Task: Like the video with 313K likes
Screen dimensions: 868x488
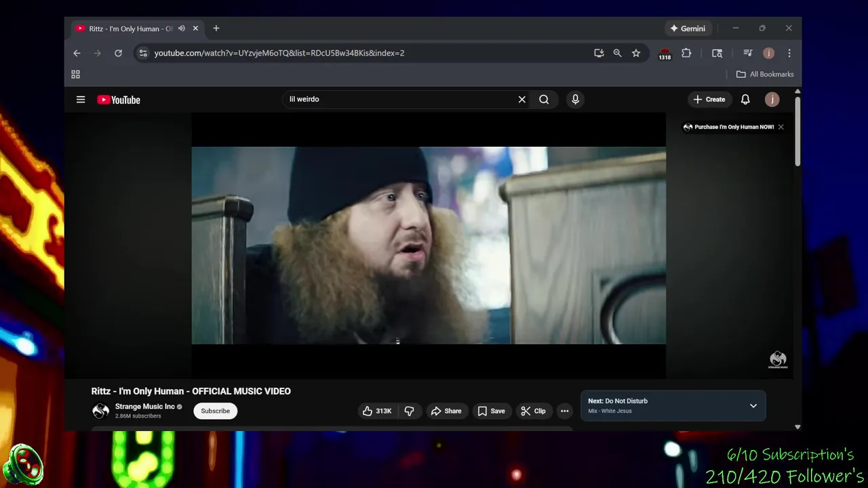Action: tap(378, 411)
